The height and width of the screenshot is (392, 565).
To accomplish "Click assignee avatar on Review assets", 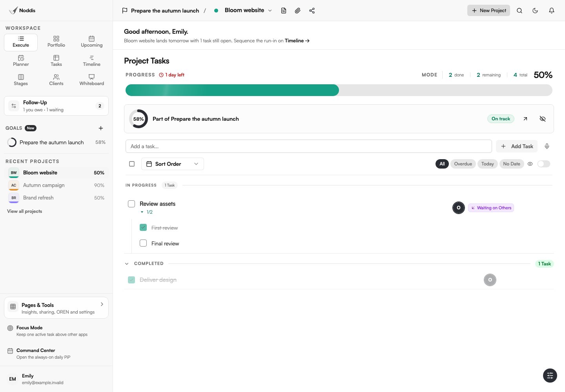I will click(459, 208).
